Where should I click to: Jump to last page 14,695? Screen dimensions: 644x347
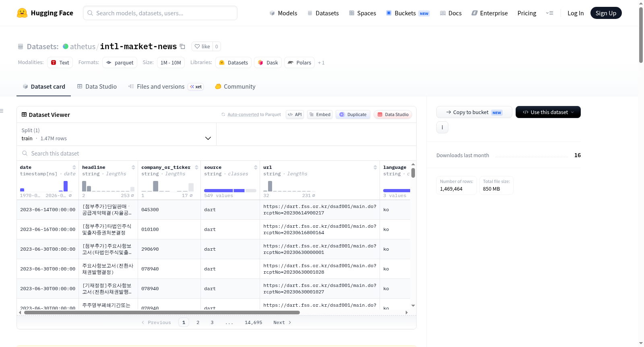point(254,322)
